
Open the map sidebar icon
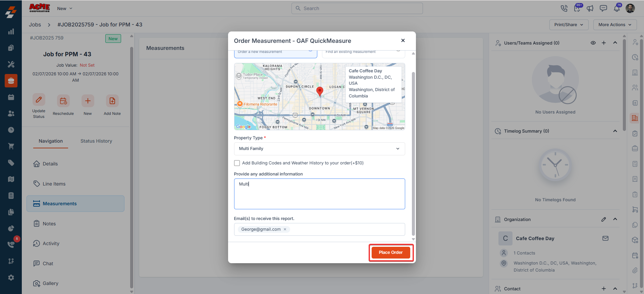coord(11,179)
